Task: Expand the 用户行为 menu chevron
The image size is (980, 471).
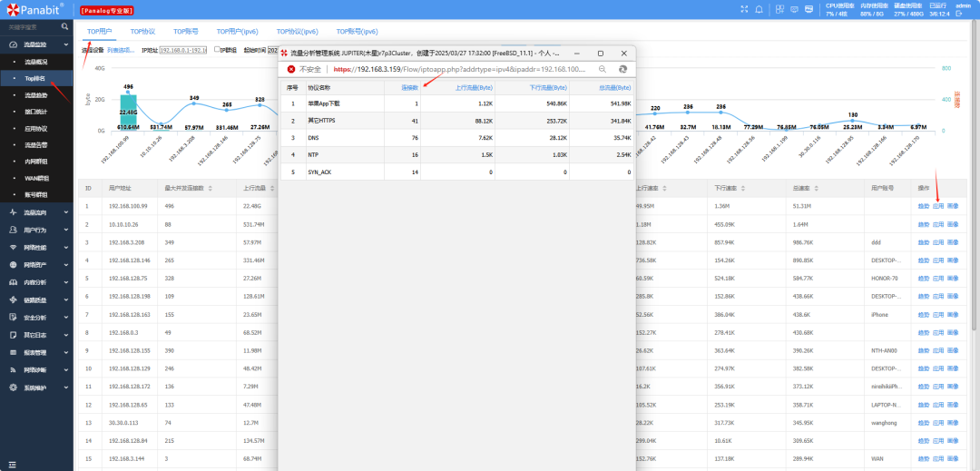Action: (x=66, y=230)
